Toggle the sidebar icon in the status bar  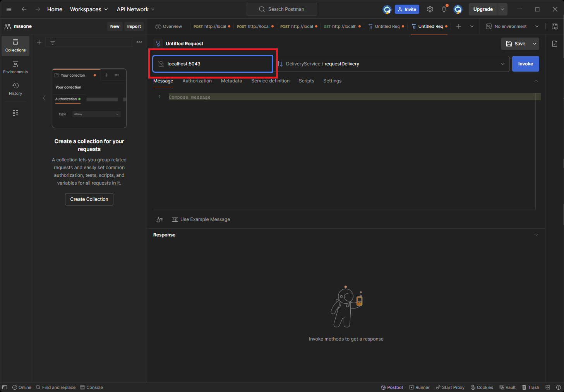[5, 387]
